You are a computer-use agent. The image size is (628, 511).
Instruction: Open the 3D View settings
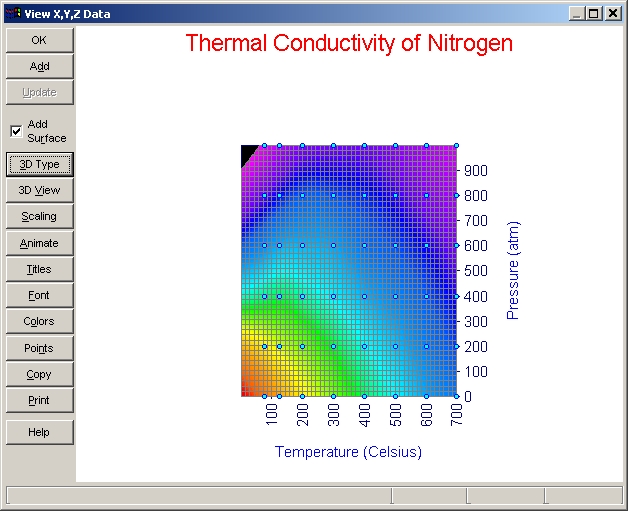(x=39, y=190)
